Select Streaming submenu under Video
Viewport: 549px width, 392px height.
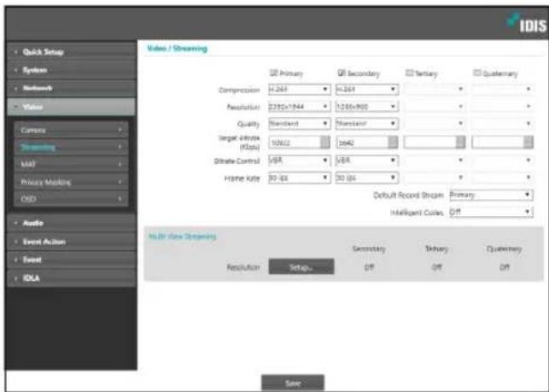click(x=71, y=147)
